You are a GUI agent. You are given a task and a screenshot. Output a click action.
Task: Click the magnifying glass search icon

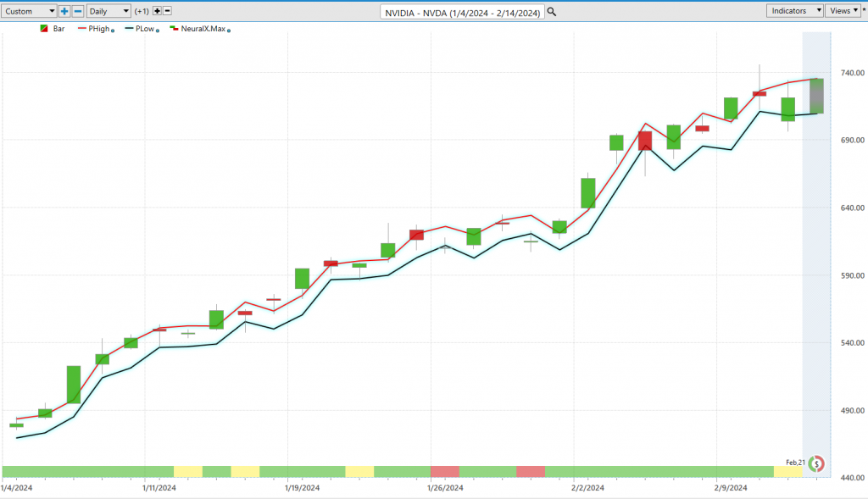coord(551,12)
